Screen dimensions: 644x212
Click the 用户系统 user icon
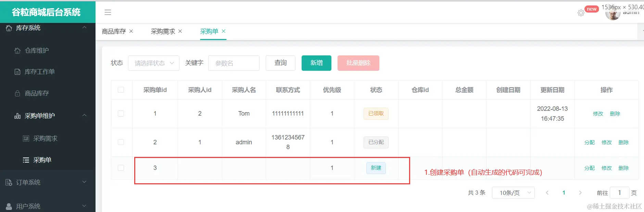tap(9, 207)
